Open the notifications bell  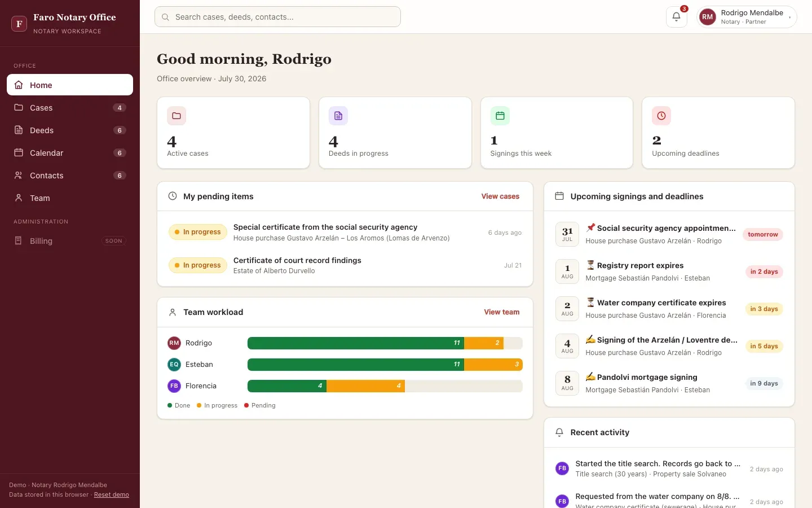point(676,17)
